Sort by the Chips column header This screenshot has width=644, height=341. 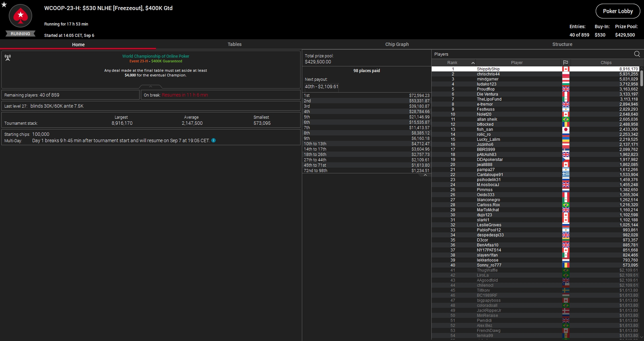(x=606, y=63)
